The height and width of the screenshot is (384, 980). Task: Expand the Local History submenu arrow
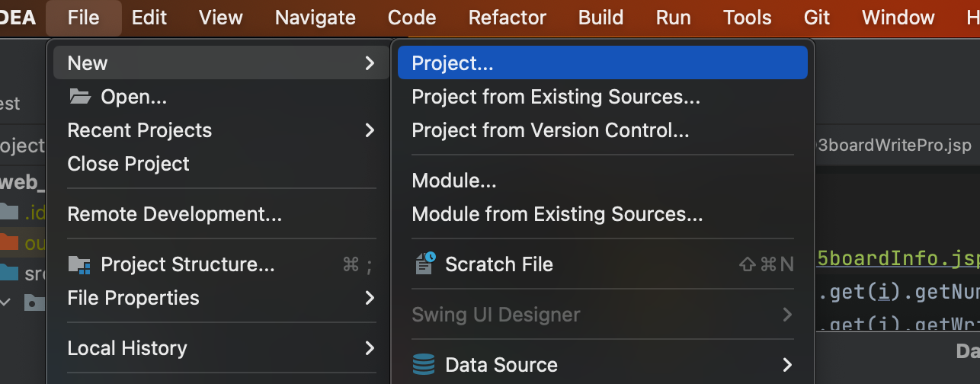[x=370, y=348]
